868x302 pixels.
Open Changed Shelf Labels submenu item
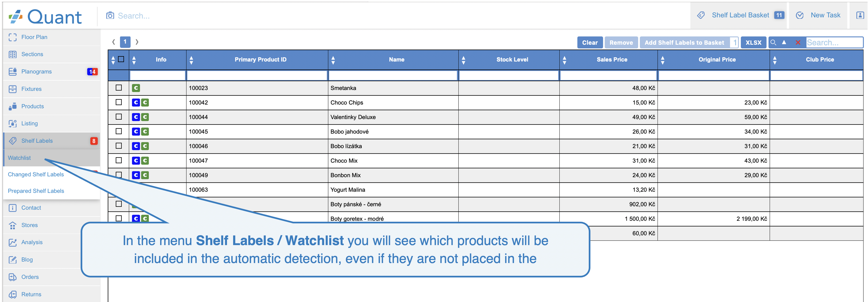tap(36, 174)
